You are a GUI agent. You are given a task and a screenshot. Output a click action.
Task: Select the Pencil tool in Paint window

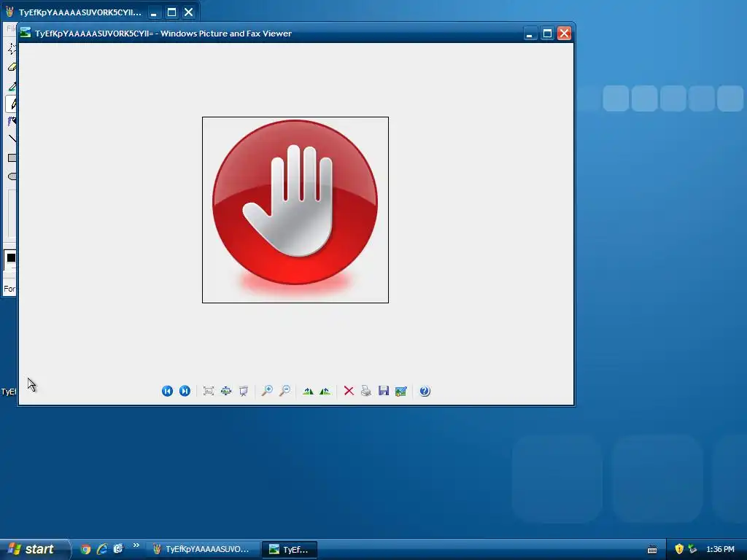[x=12, y=104]
